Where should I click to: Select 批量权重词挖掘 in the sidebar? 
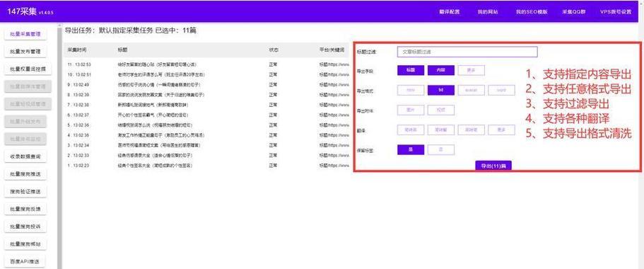28,69
